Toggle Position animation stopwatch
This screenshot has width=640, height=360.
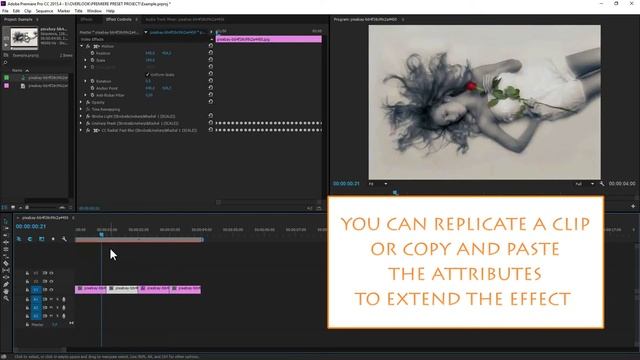coord(93,53)
